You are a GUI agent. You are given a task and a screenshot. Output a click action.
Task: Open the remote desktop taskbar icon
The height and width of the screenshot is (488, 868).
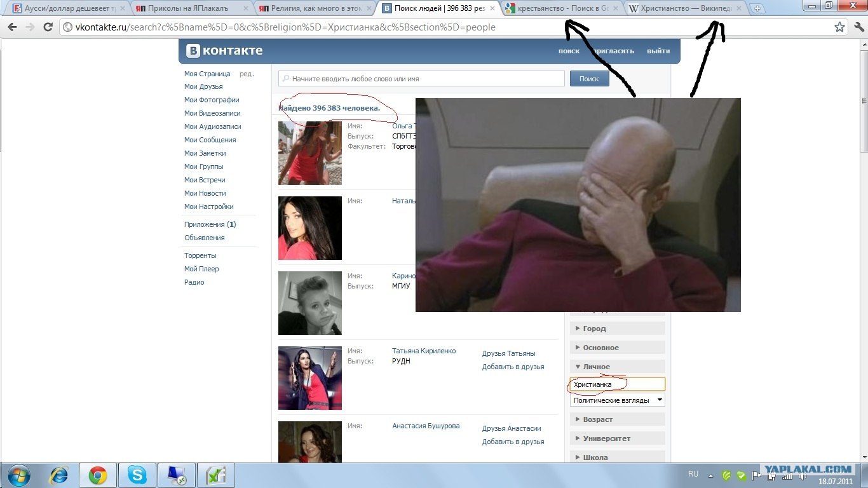point(176,475)
